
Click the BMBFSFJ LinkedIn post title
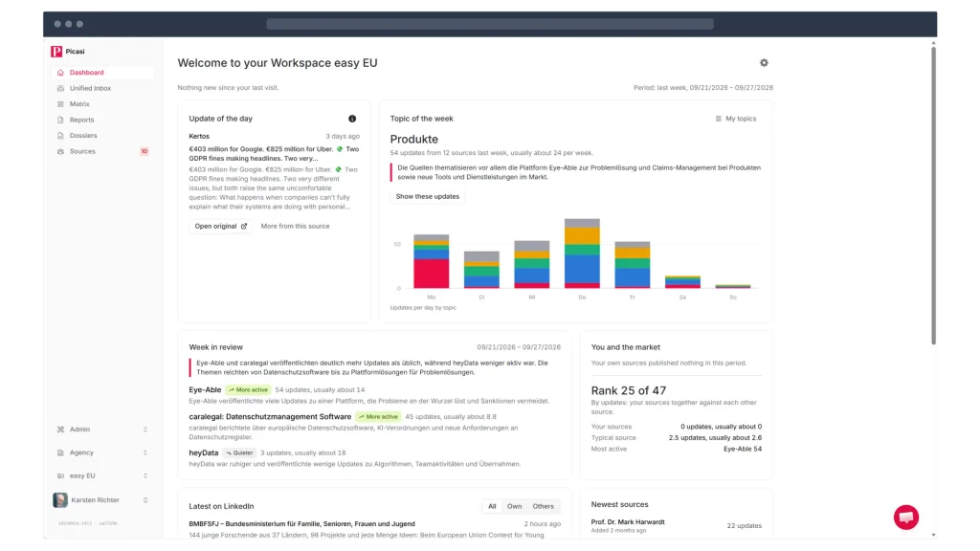(x=301, y=524)
